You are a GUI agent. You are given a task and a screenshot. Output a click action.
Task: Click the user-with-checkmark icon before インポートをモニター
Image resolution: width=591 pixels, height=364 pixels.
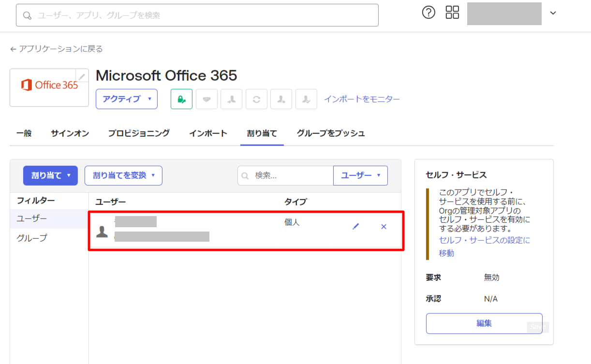click(306, 99)
